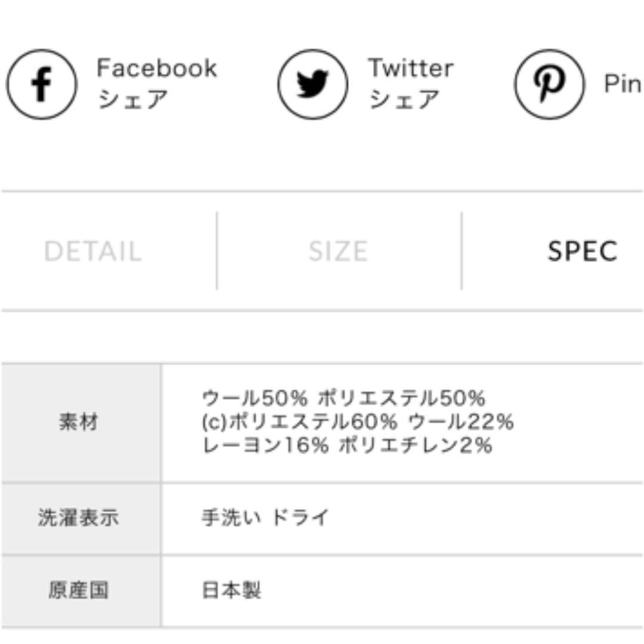Click the レーヨン16% ポリエチレン2% line
Viewport: 644px width, 644px height.
click(347, 445)
